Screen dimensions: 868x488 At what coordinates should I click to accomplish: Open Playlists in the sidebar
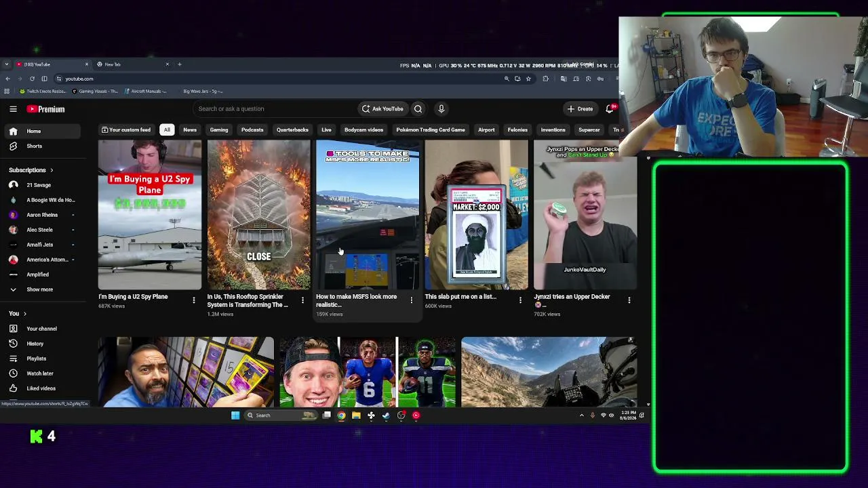tap(43, 359)
